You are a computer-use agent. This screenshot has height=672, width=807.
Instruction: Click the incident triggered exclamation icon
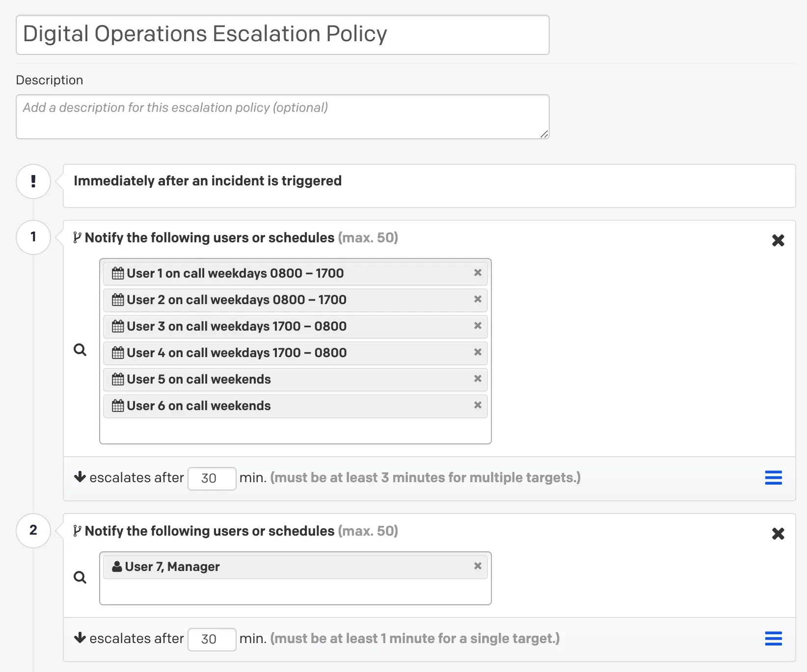coord(33,181)
